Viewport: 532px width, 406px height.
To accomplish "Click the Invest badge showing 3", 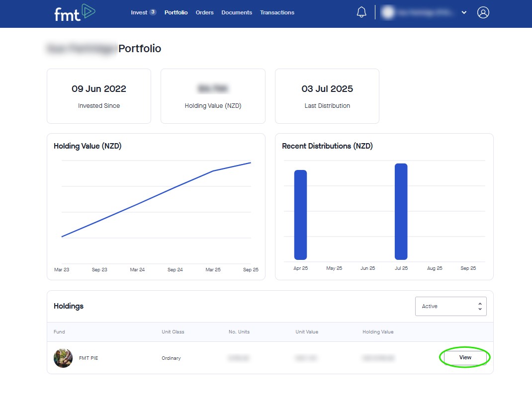I will [153, 12].
